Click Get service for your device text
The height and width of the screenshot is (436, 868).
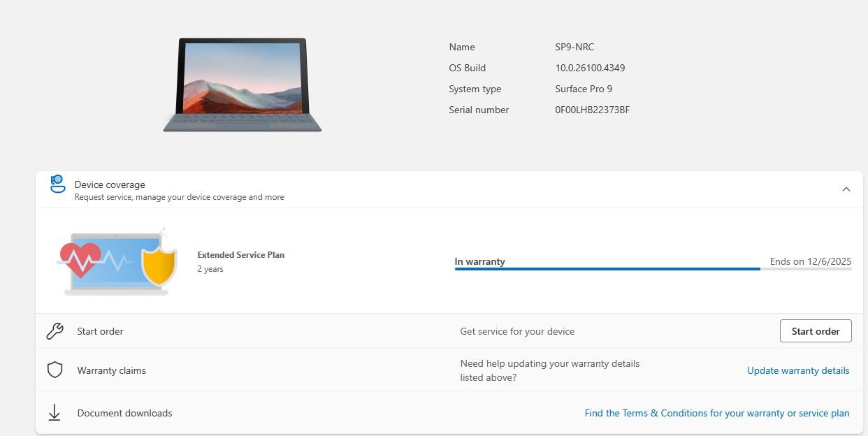click(x=517, y=331)
